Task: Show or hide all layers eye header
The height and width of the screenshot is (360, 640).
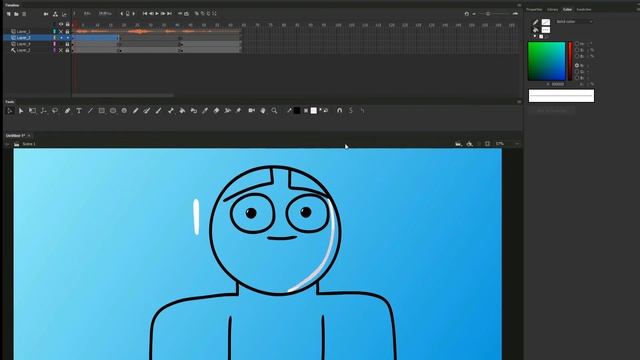Action: tap(61, 24)
